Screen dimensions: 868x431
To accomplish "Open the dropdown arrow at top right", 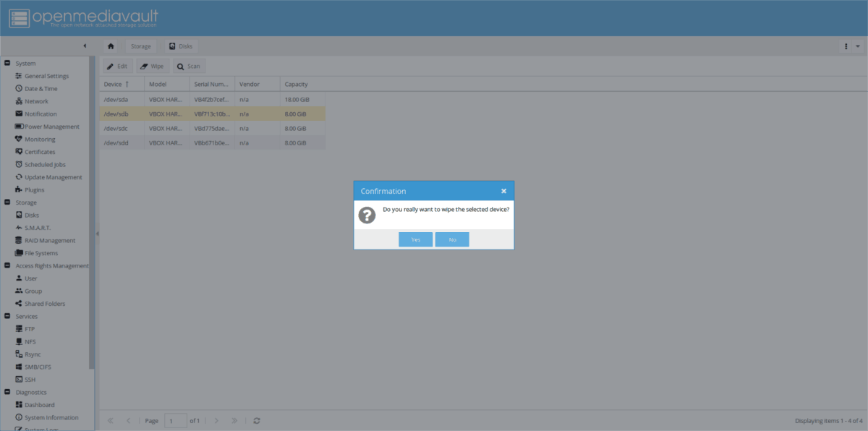I will coord(856,46).
